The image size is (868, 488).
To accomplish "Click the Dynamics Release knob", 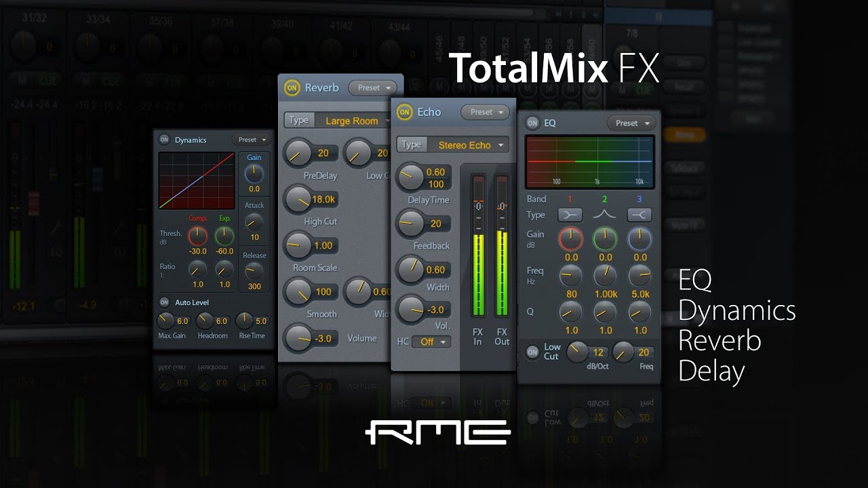I will [254, 271].
